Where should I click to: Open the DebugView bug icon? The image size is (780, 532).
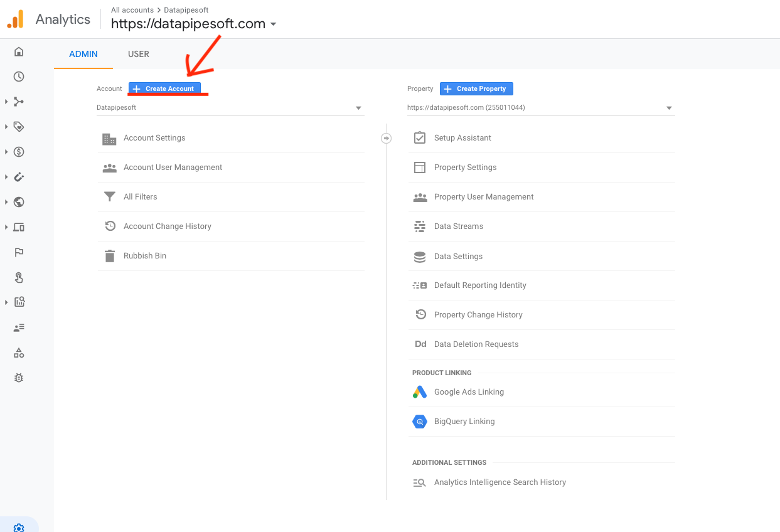coord(19,378)
